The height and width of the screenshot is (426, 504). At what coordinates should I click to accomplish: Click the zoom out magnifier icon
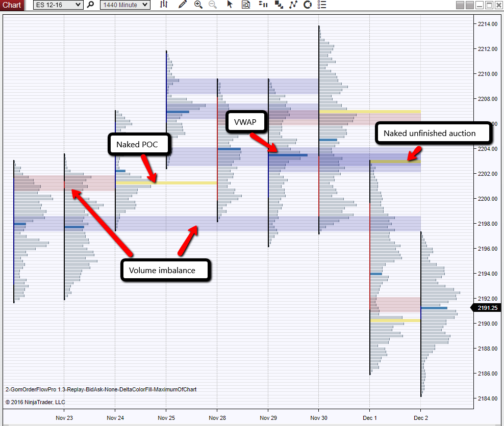(212, 5)
